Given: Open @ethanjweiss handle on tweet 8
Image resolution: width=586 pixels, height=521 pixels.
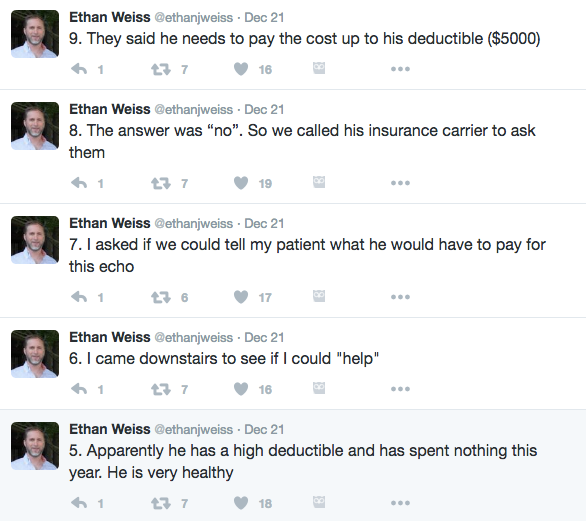Looking at the screenshot, I should [x=194, y=110].
